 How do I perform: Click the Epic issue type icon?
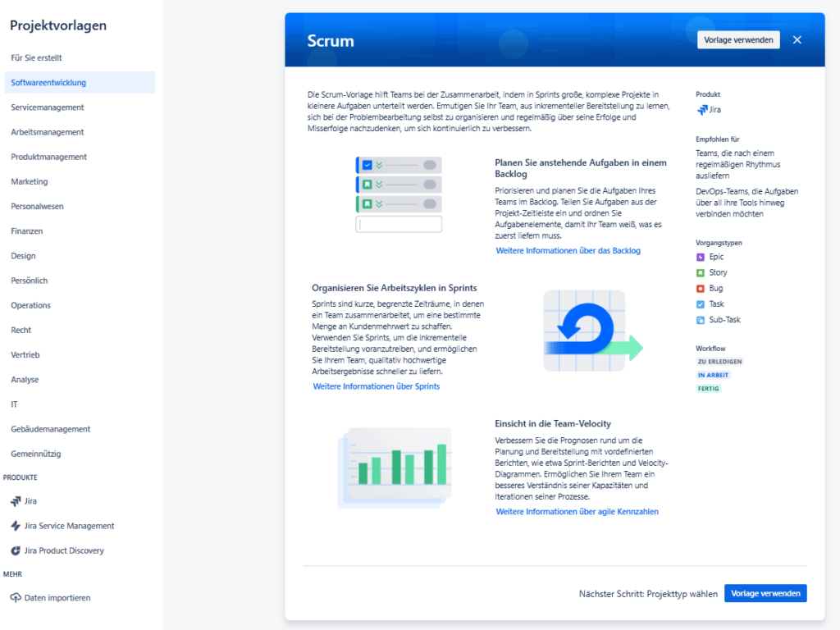click(x=700, y=257)
